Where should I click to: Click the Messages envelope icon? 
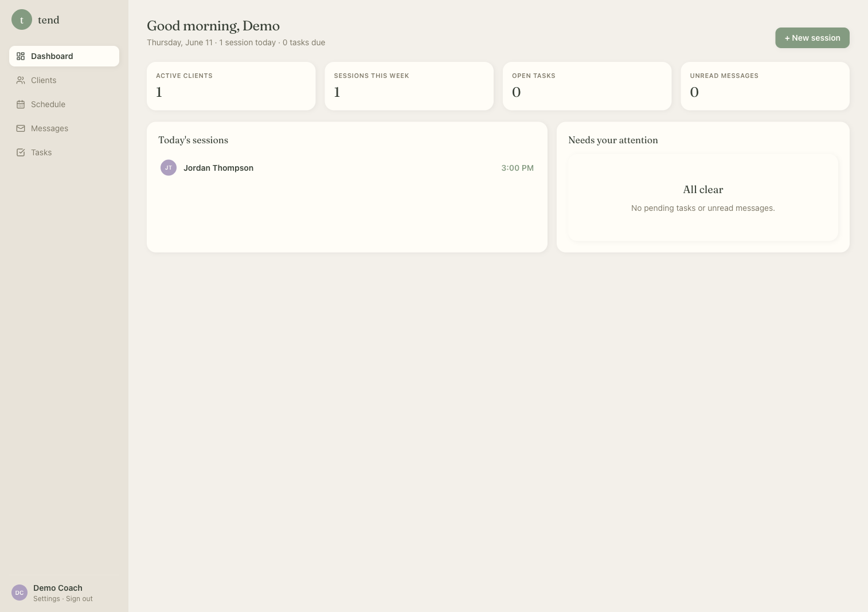pos(21,128)
